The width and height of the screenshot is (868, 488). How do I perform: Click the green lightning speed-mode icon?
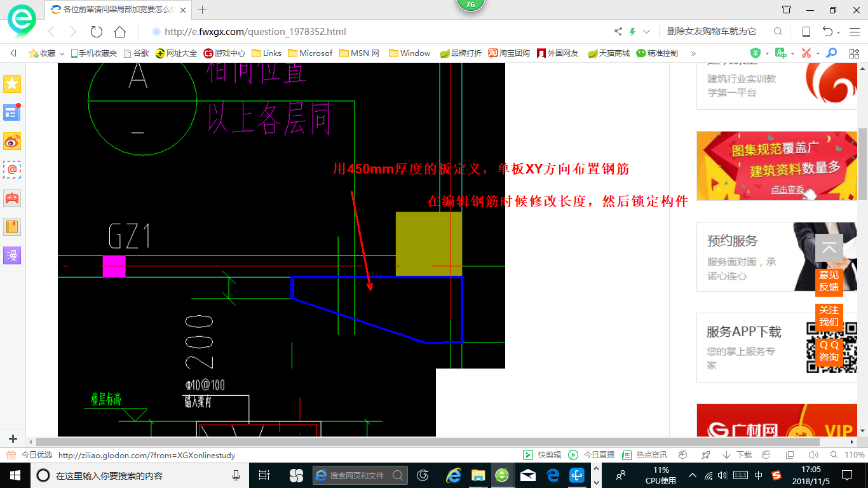(x=633, y=32)
